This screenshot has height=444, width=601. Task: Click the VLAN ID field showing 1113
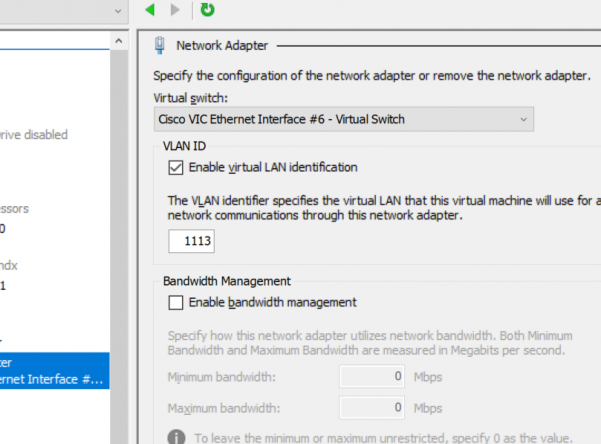(191, 241)
